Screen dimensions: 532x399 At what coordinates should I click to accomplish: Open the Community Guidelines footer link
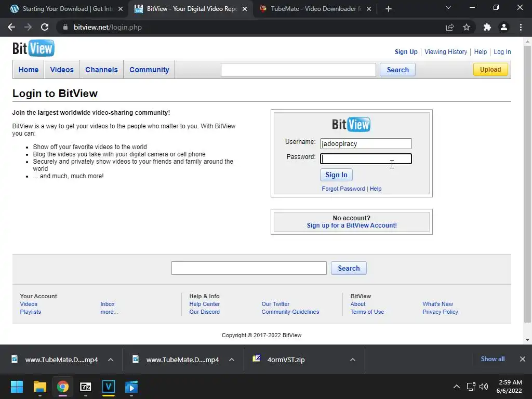pyautogui.click(x=290, y=312)
